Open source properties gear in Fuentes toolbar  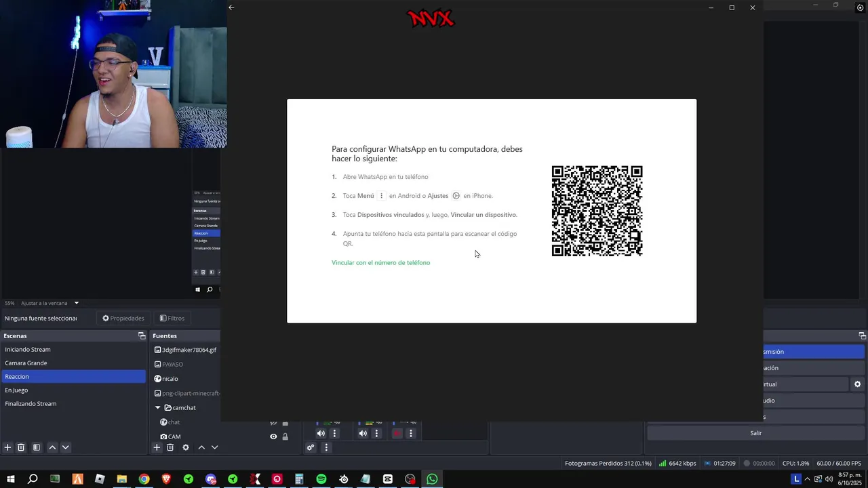(x=186, y=447)
